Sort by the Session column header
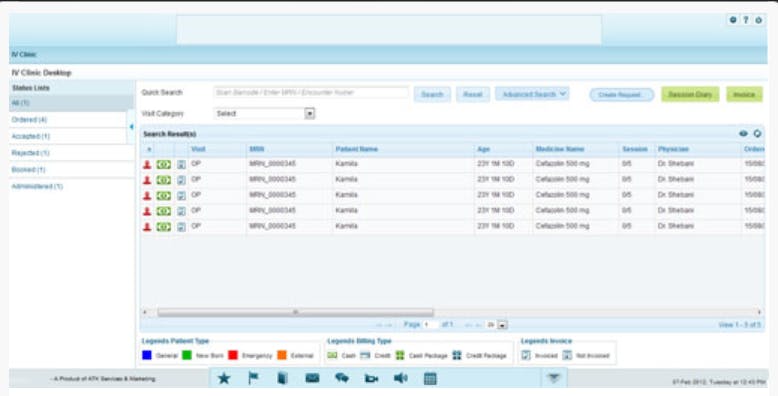Image resolution: width=778 pixels, height=396 pixels. 635,149
